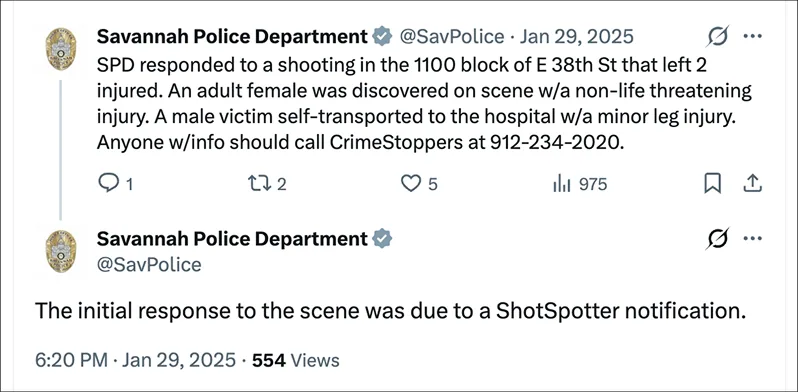Open the three-dot menu on the top tweet
Viewport: 798px width, 392px height.
click(752, 36)
